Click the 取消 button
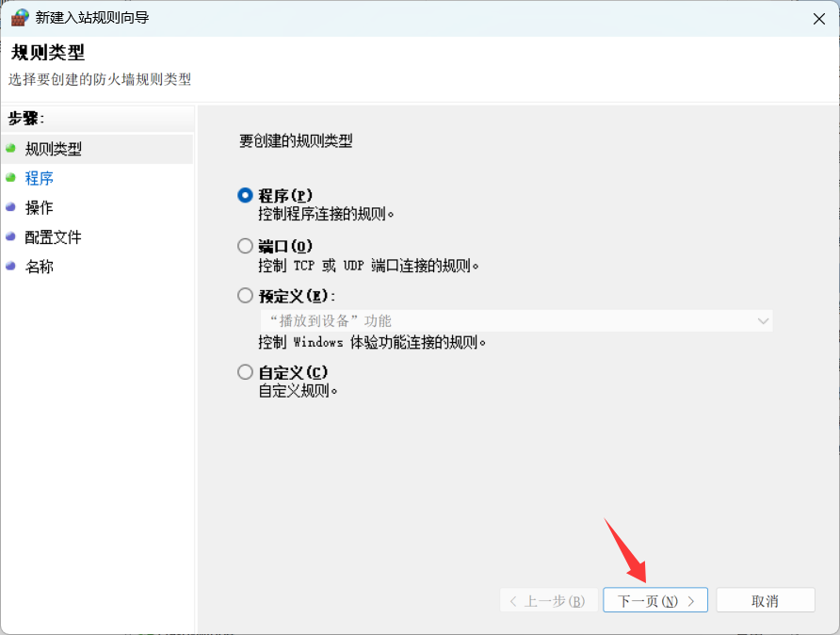This screenshot has height=635, width=840. coord(765,599)
